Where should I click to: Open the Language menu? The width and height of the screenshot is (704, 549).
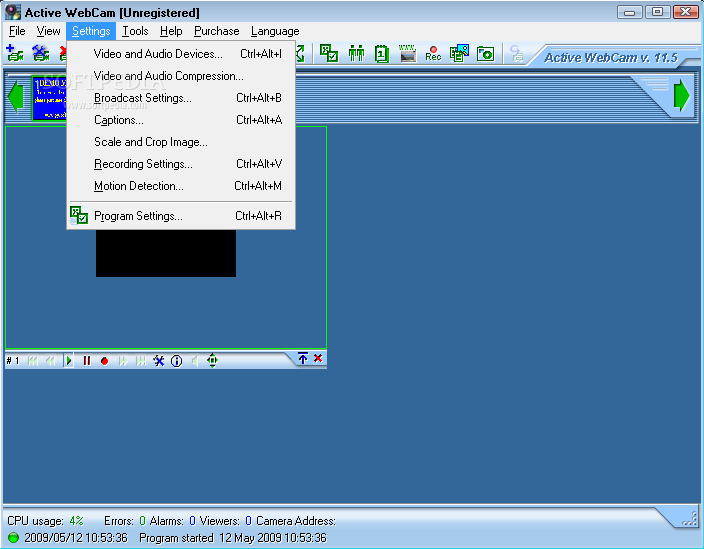coord(275,31)
